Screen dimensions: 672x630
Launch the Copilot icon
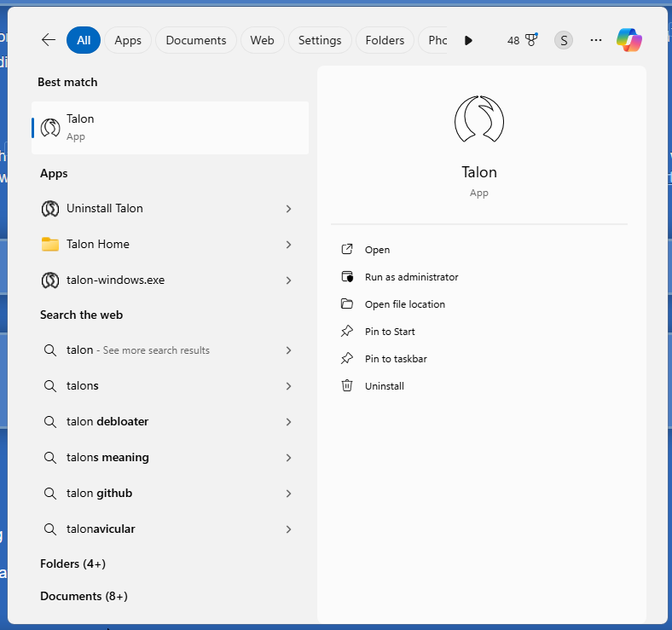pos(629,40)
